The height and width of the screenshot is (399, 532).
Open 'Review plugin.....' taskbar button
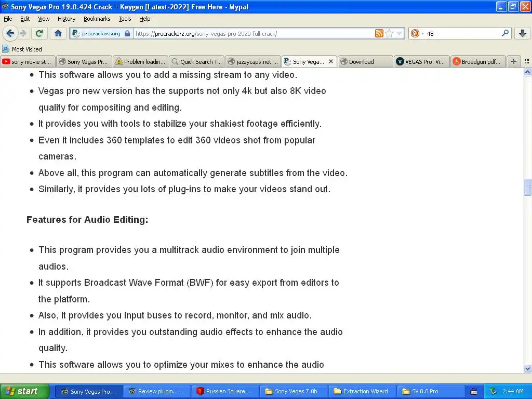point(157,391)
